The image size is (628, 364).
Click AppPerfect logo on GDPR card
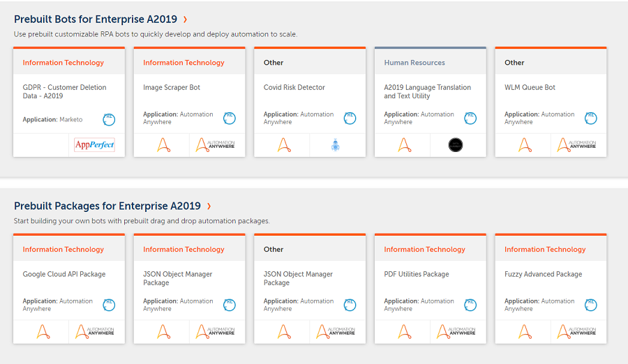pos(94,144)
